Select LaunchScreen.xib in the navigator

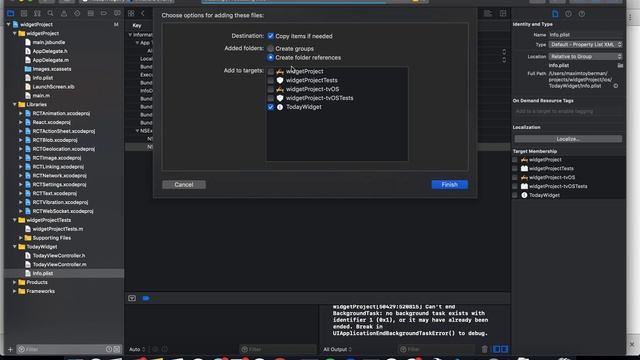coord(53,87)
